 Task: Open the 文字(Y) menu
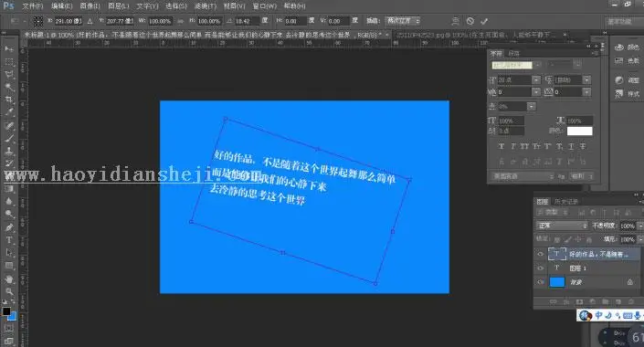point(147,6)
